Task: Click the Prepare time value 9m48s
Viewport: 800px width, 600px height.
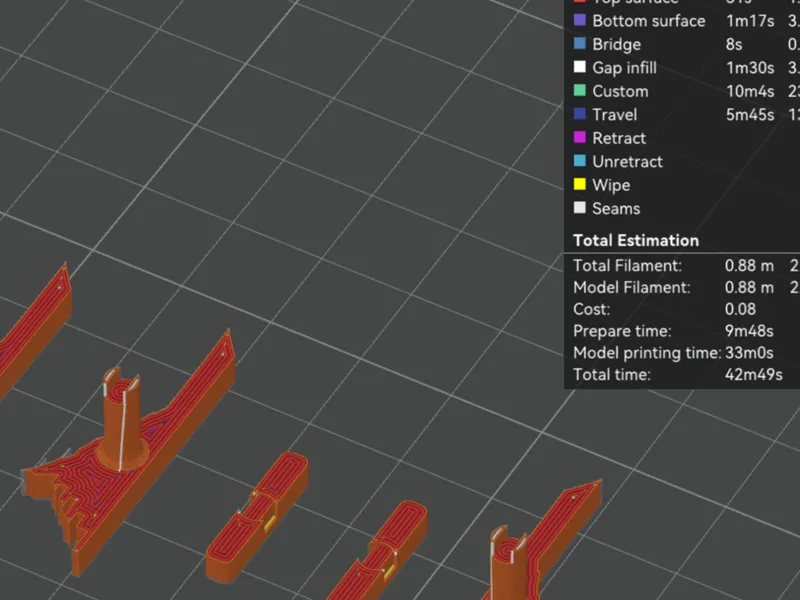Action: point(749,332)
